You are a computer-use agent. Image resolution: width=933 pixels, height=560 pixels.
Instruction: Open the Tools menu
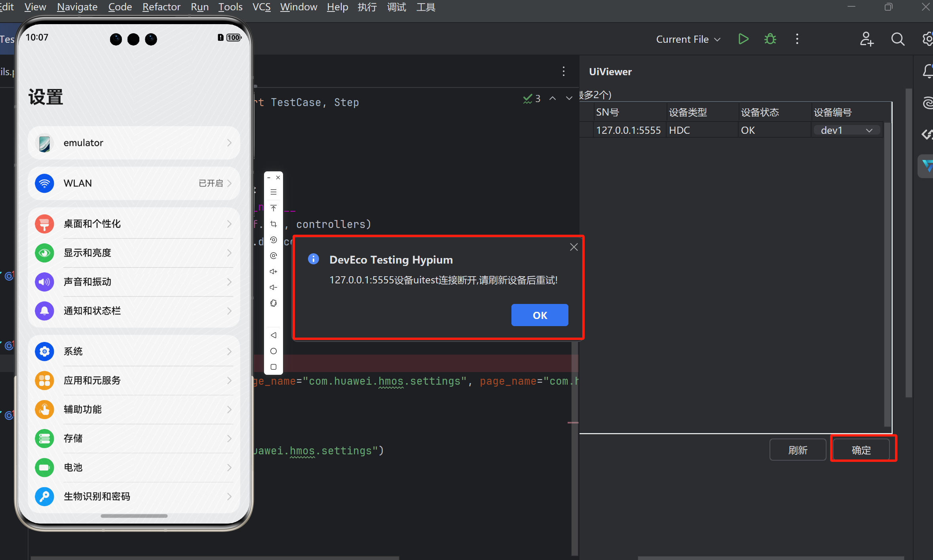[230, 7]
